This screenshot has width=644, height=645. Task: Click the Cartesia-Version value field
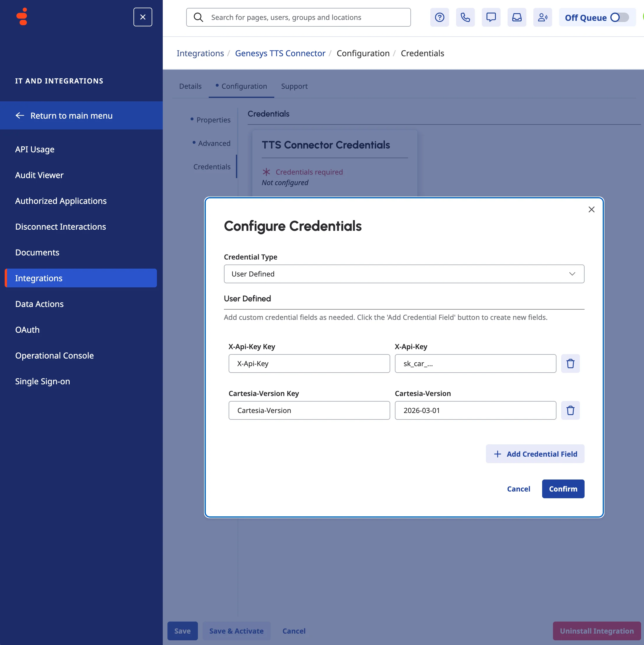pyautogui.click(x=475, y=410)
